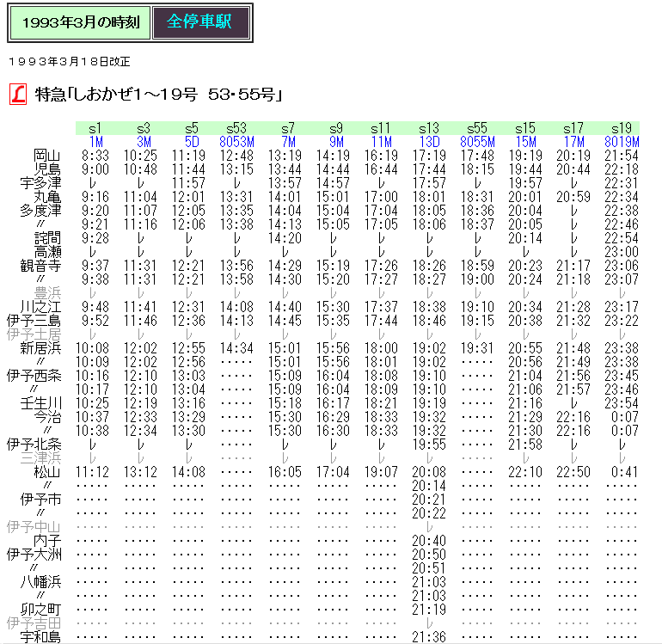The height and width of the screenshot is (644, 662).
Task: Open train number link 11M
Action: tap(382, 142)
